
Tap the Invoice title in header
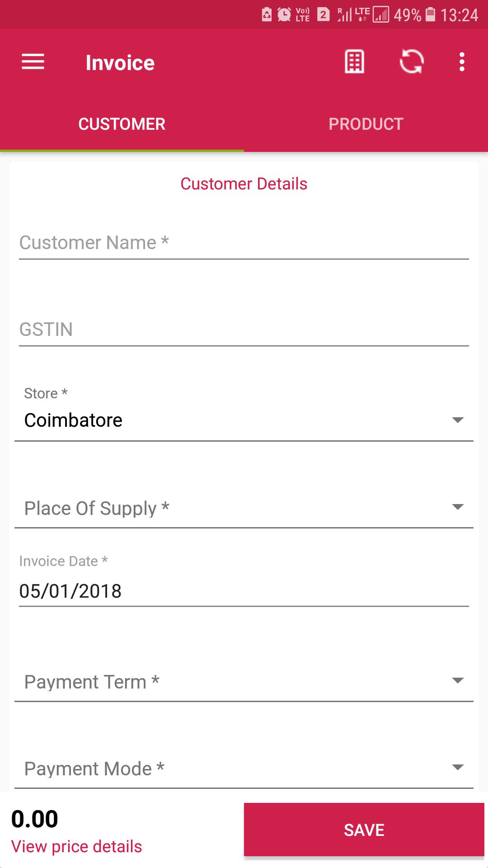coord(120,62)
